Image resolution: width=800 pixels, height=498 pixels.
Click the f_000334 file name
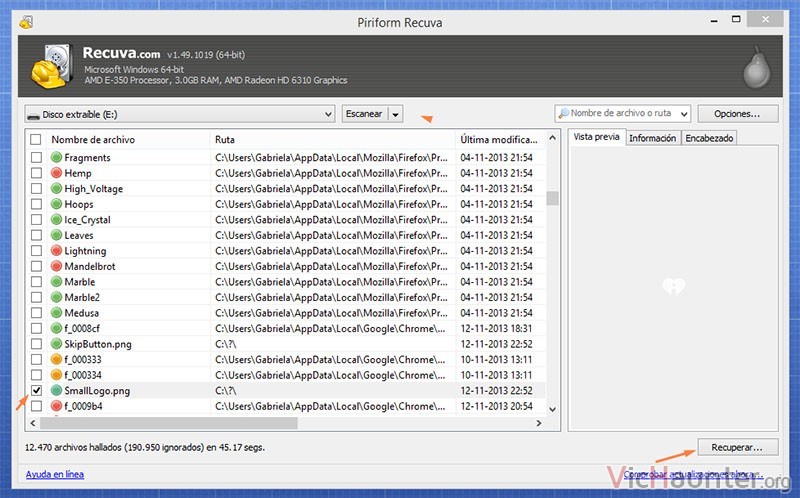tap(83, 375)
